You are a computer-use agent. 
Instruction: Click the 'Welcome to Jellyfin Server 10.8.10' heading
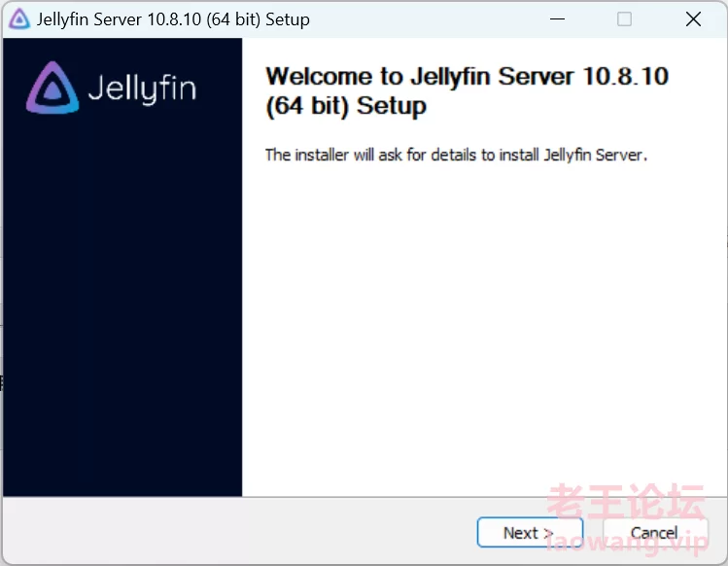[467, 91]
